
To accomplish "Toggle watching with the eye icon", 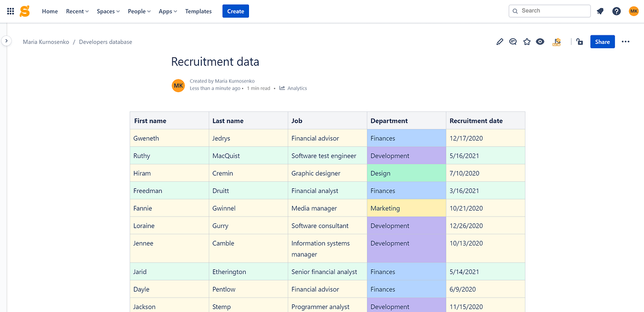I will coord(540,41).
